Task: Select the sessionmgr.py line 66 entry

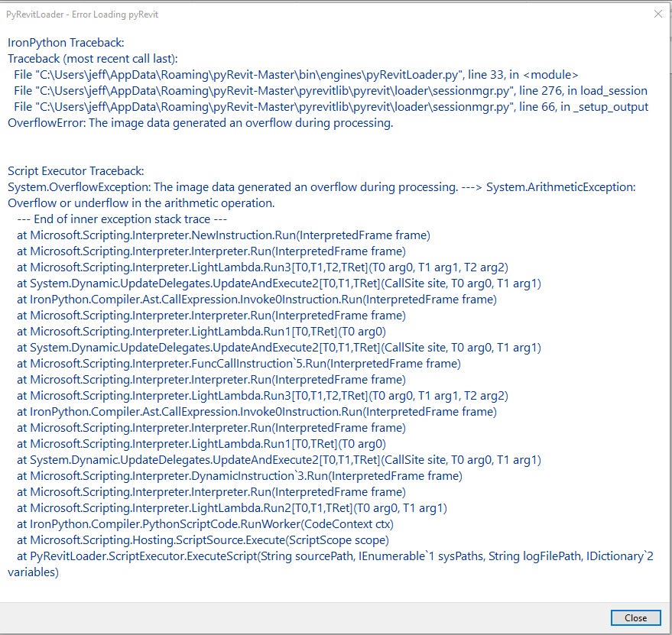Action: point(329,106)
